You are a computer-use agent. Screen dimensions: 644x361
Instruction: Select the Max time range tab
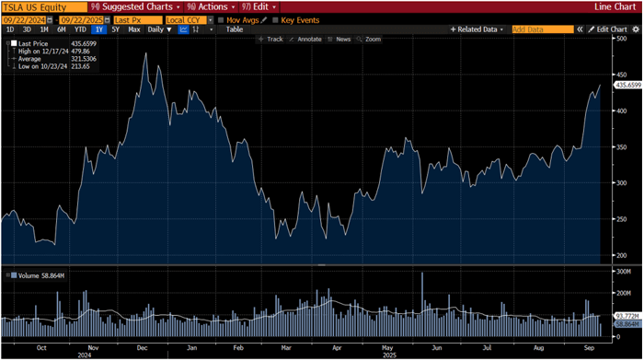134,29
